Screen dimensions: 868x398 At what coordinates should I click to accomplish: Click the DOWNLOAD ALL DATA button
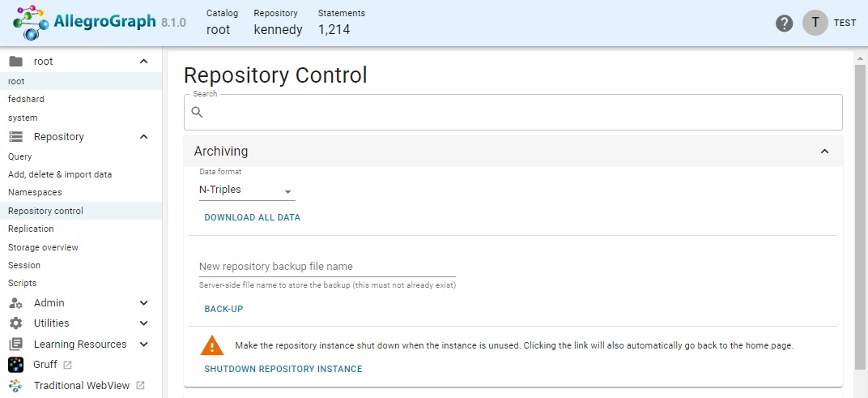252,217
